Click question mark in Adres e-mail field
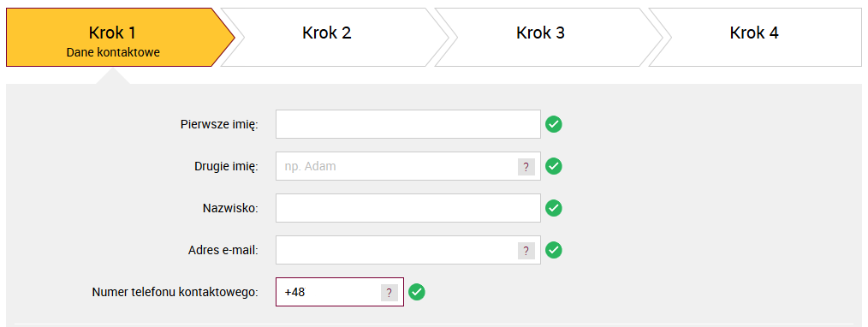This screenshot has height=327, width=868. coord(526,251)
